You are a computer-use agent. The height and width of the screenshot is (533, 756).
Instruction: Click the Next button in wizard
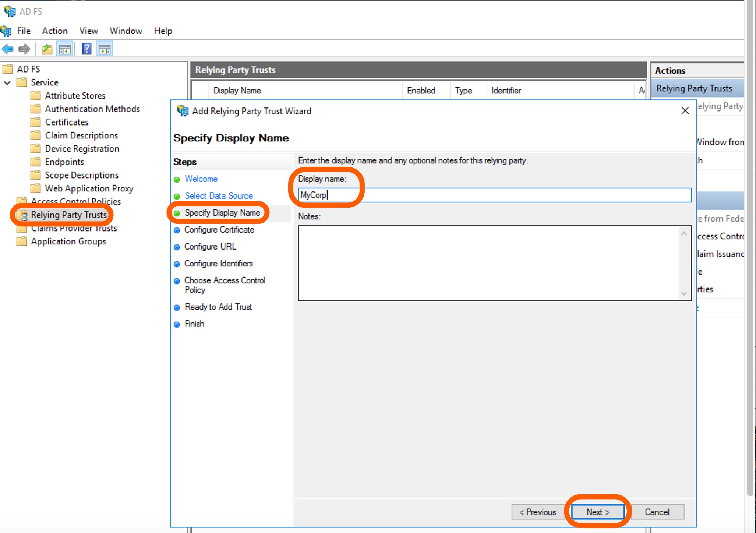pos(598,512)
